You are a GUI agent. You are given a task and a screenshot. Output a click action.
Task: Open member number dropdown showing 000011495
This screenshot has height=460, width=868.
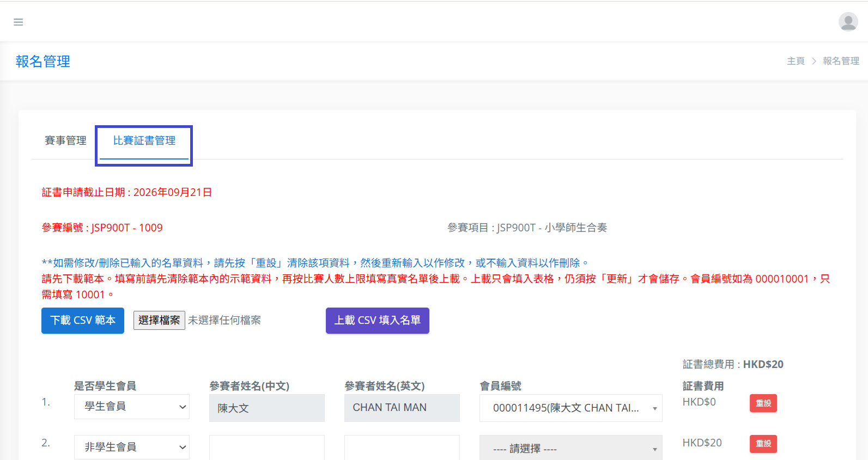(571, 408)
